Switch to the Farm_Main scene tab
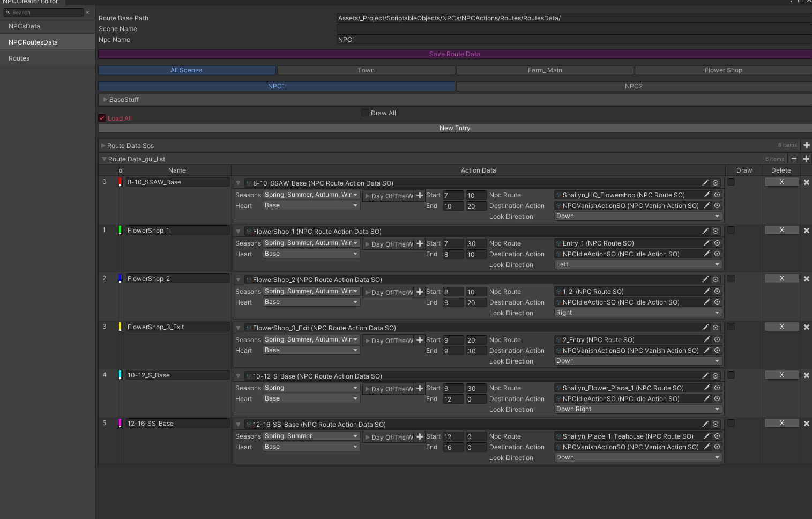 click(x=545, y=70)
